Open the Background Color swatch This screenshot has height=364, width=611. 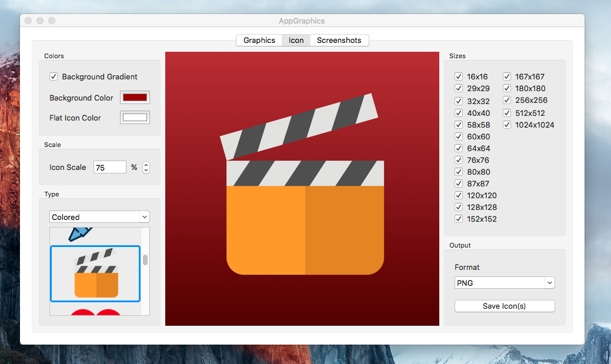[x=135, y=98]
